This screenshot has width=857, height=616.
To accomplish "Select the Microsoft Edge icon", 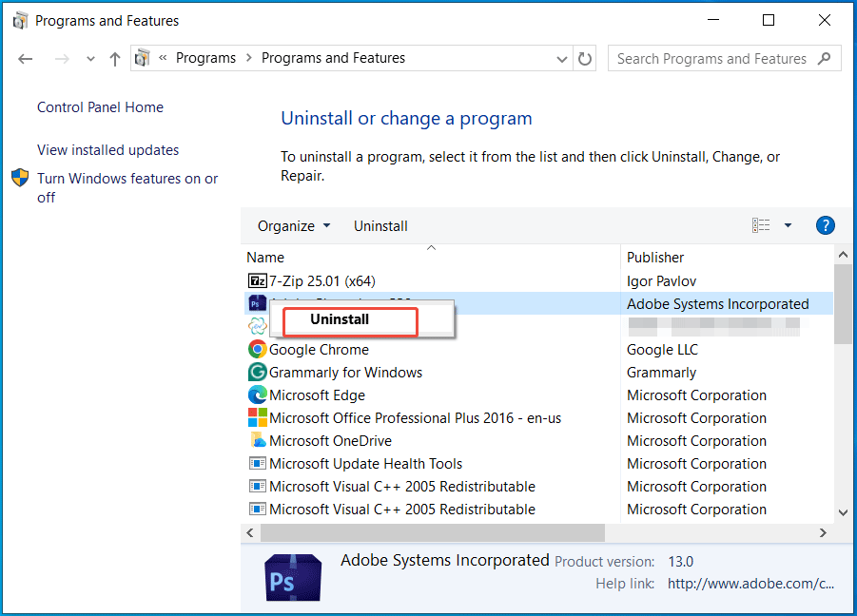I will click(257, 395).
